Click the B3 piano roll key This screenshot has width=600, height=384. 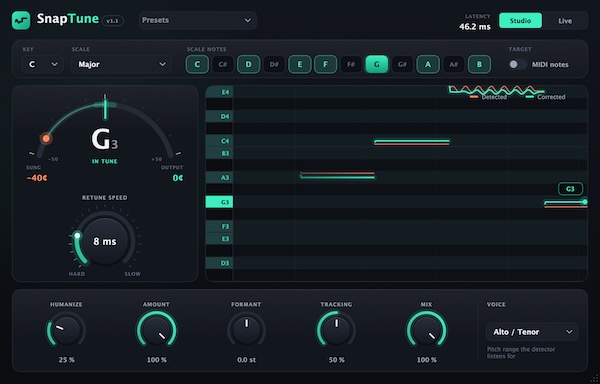click(x=219, y=153)
